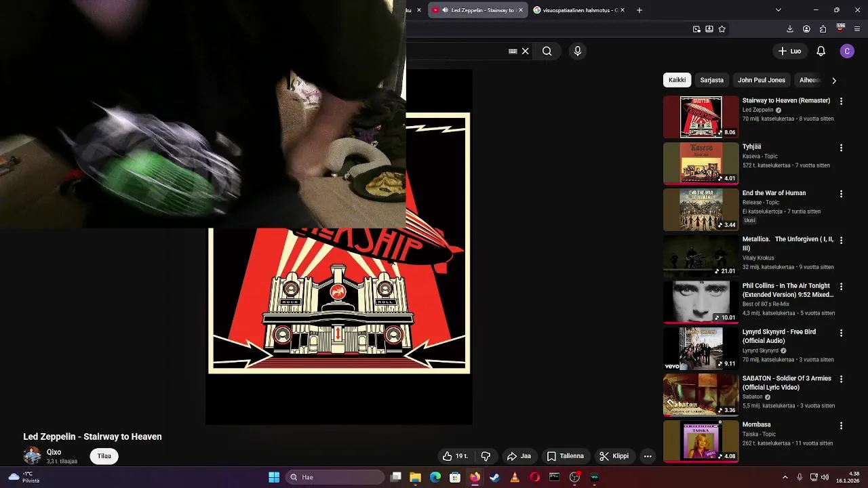
Task: Clear the search box with the X icon
Action: click(x=525, y=51)
